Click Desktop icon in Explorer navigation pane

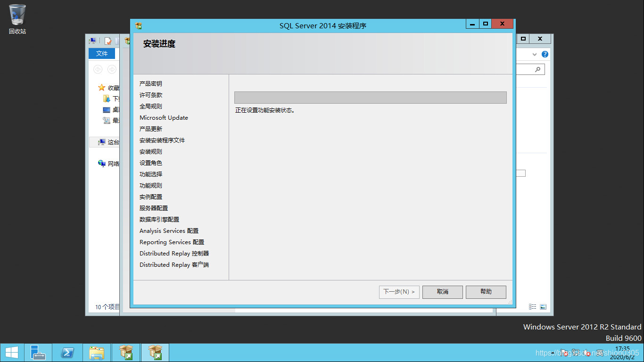(x=107, y=109)
